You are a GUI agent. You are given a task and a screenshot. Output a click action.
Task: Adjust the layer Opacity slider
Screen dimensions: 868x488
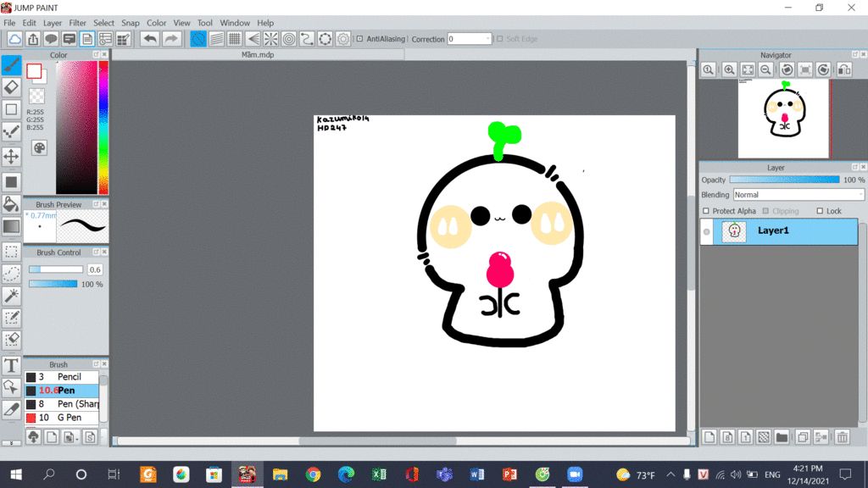pos(784,180)
